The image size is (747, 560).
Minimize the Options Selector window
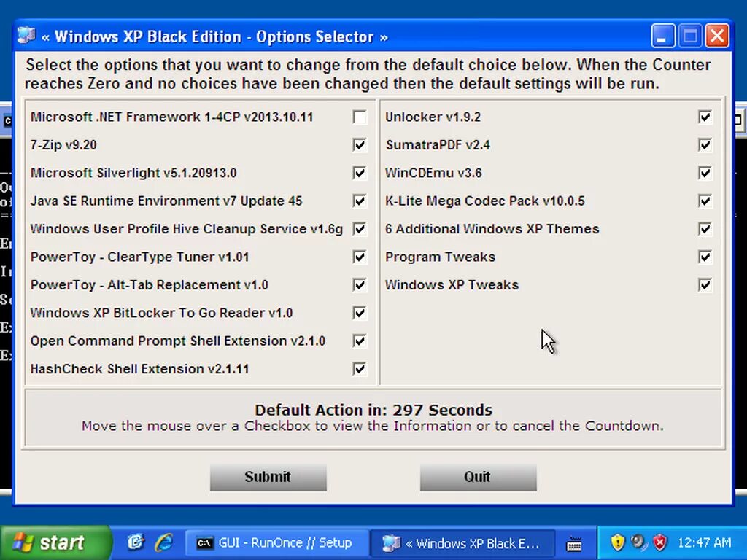[662, 36]
